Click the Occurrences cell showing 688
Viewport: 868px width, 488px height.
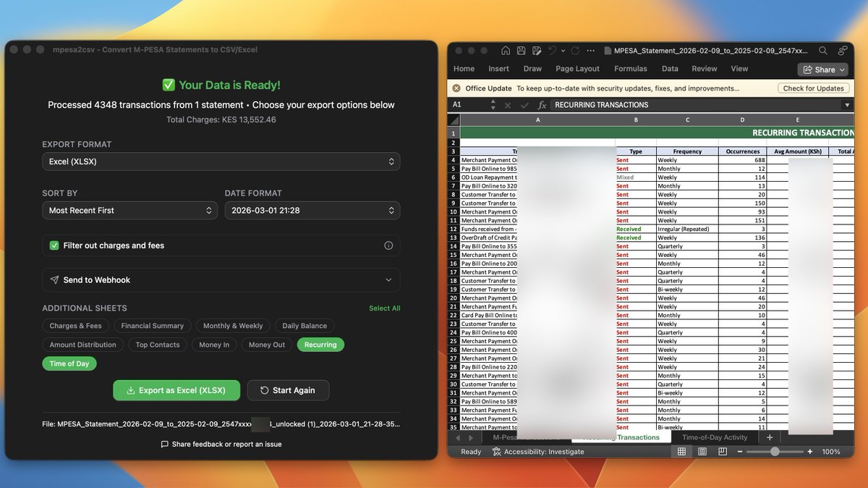coord(743,160)
